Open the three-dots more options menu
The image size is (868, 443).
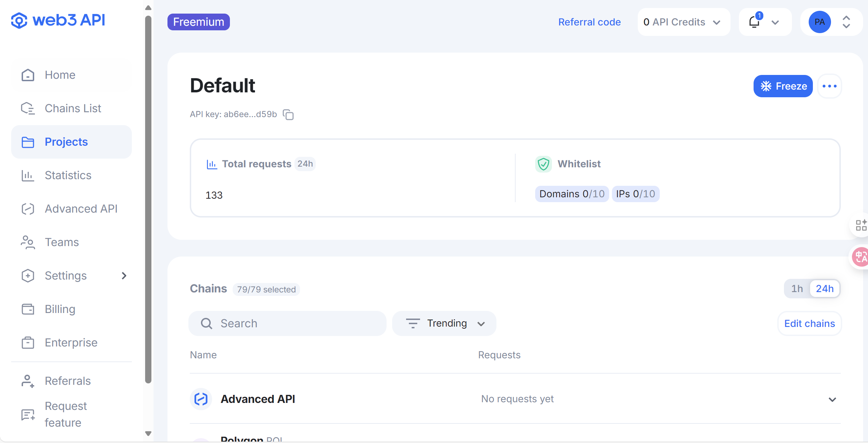pos(829,86)
